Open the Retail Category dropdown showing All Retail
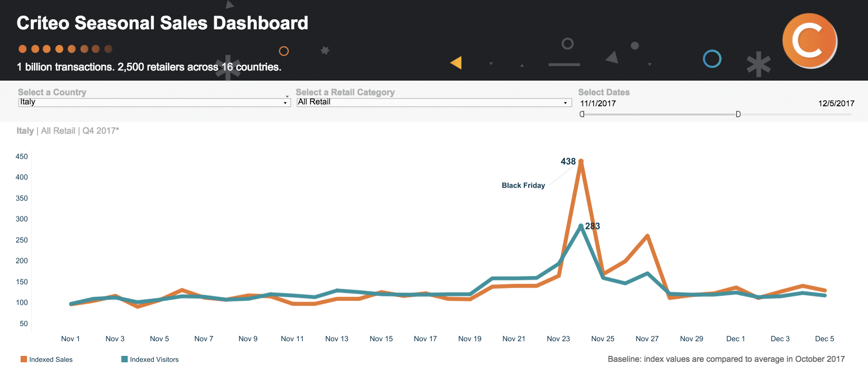868x371 pixels. (434, 102)
